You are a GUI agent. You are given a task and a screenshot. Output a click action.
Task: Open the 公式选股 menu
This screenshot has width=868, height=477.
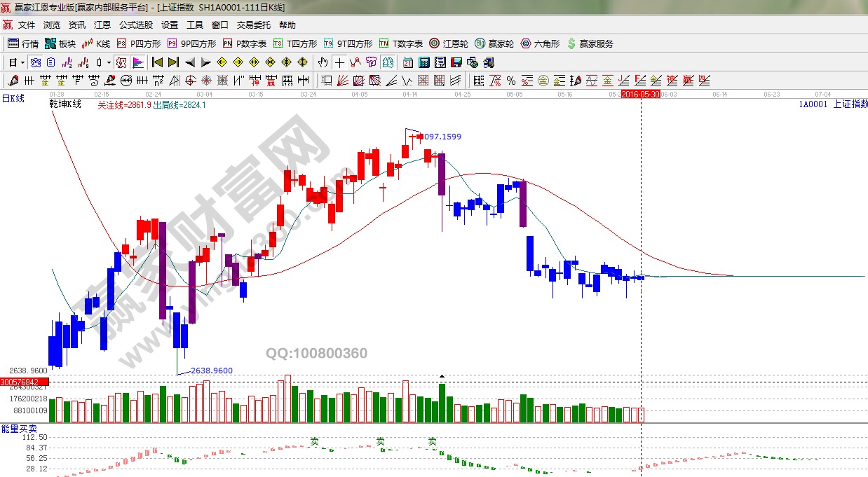[136, 25]
